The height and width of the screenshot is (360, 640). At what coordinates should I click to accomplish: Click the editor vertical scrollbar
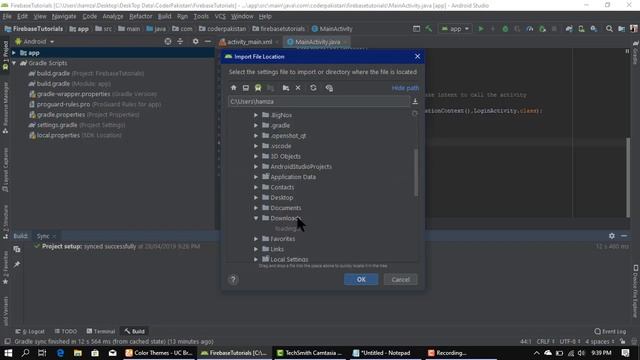pyautogui.click(x=628, y=178)
